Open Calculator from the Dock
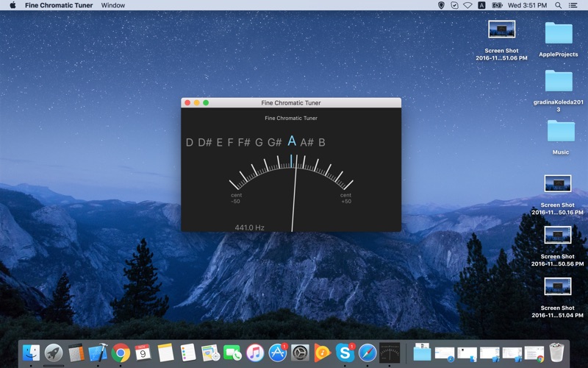 point(76,353)
